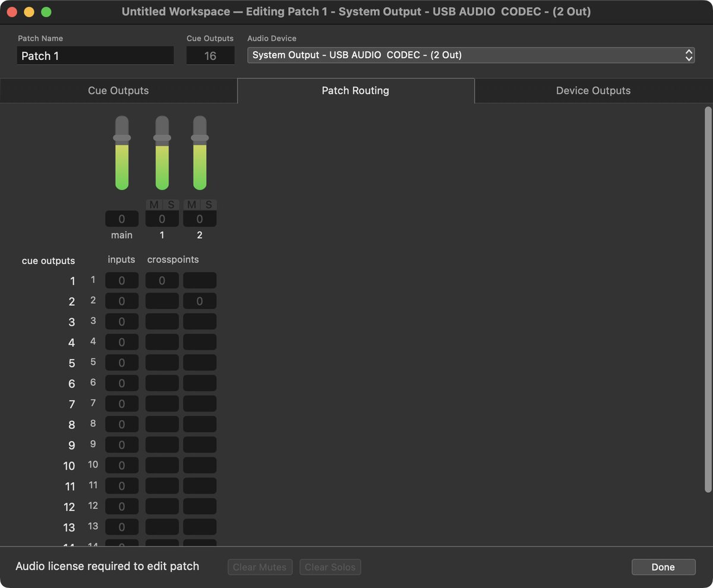Screen dimensions: 713x588
Task: Click input level field for cue output 9
Action: (x=122, y=445)
